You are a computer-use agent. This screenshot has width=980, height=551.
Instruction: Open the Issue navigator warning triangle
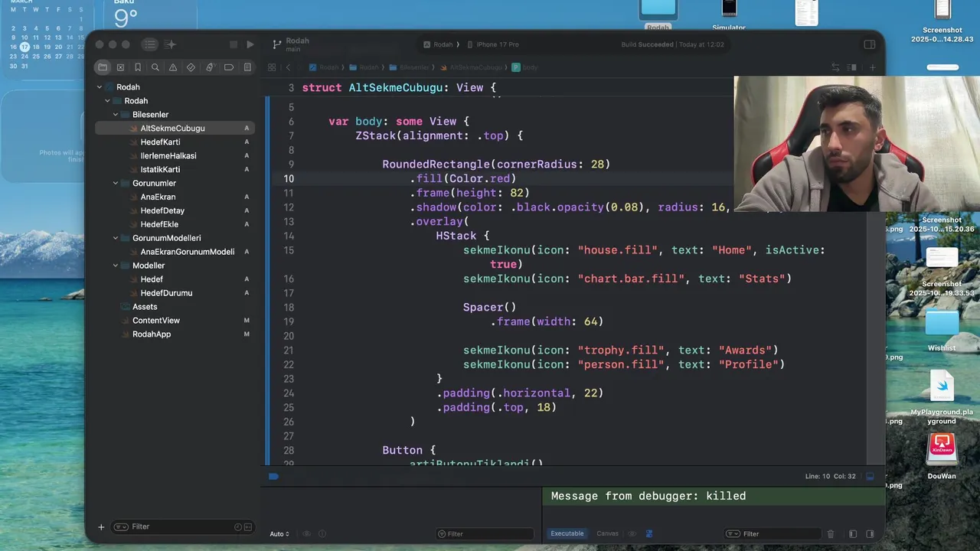173,67
